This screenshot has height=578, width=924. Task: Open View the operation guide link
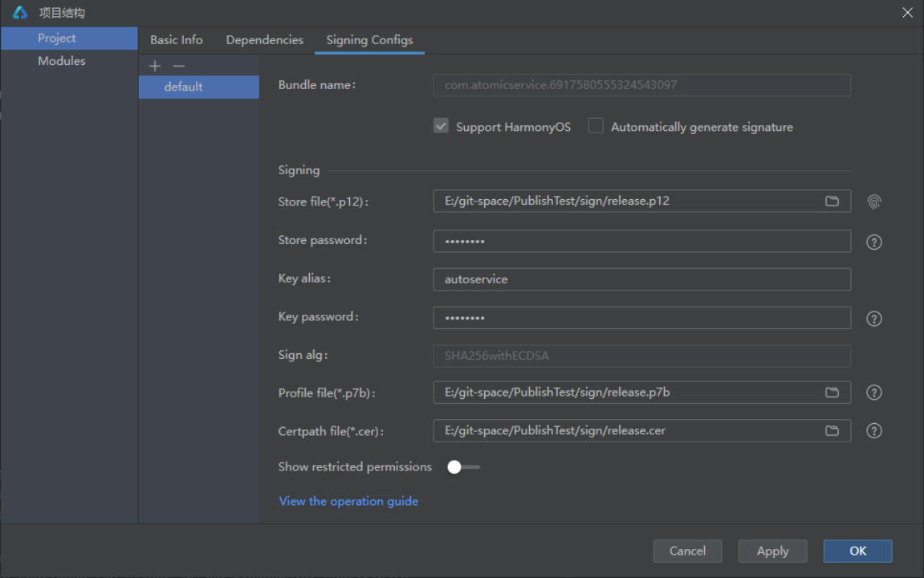click(348, 501)
